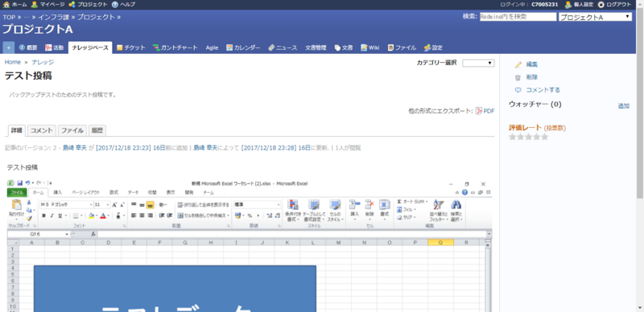The width and height of the screenshot is (644, 312).
Task: Open the Wiki tab
Action: [370, 47]
